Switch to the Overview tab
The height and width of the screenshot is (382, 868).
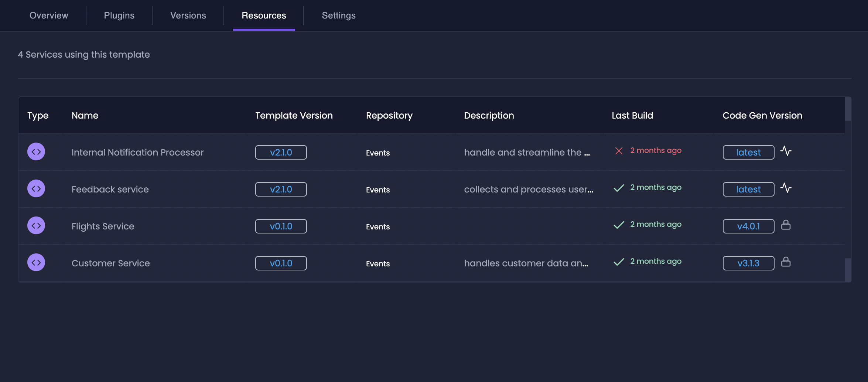pyautogui.click(x=49, y=16)
